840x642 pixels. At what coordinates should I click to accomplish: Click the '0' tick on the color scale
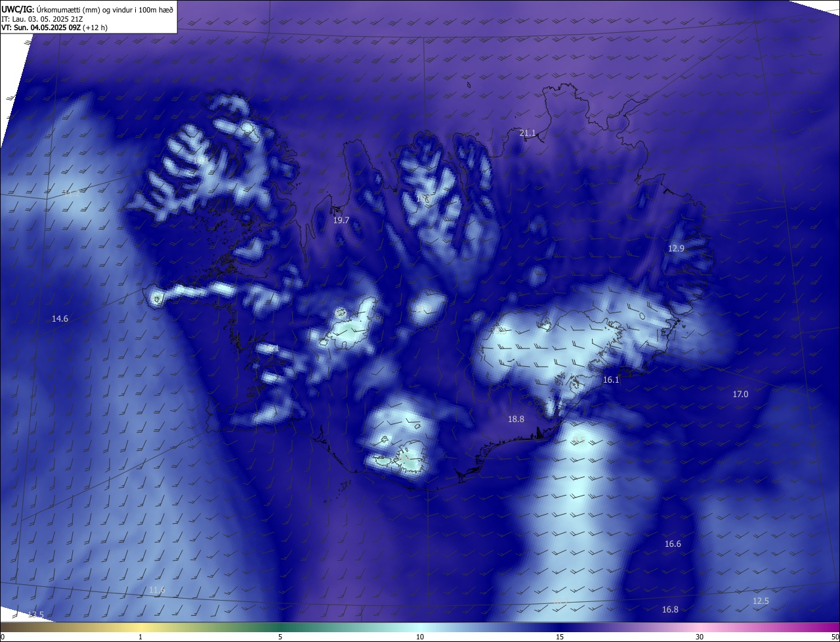3,637
